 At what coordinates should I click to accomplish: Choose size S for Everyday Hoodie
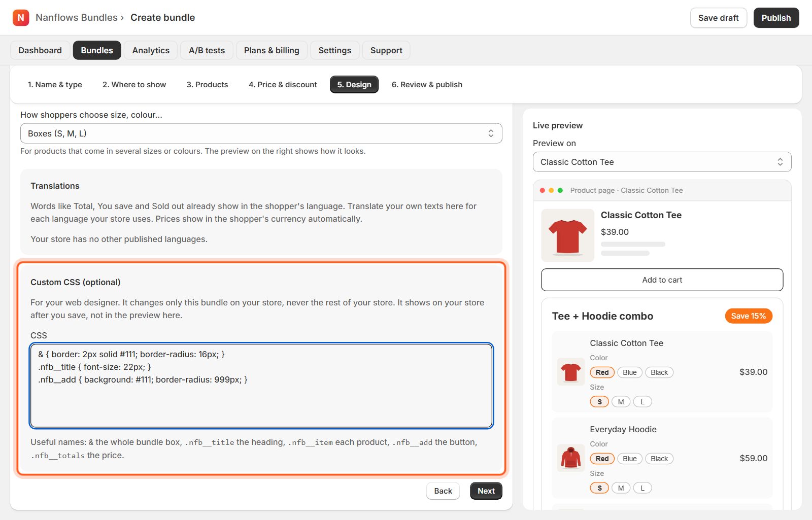[x=599, y=488]
